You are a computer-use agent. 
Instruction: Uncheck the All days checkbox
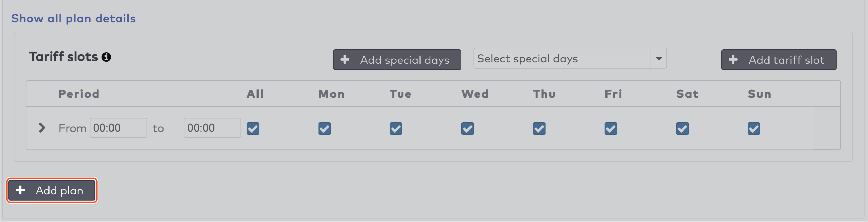click(253, 128)
